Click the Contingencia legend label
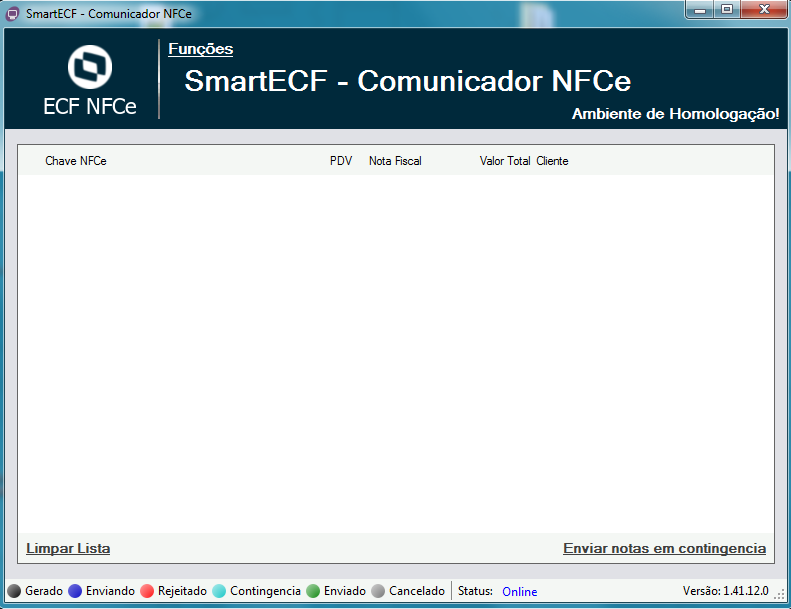This screenshot has height=609, width=791. tap(265, 591)
